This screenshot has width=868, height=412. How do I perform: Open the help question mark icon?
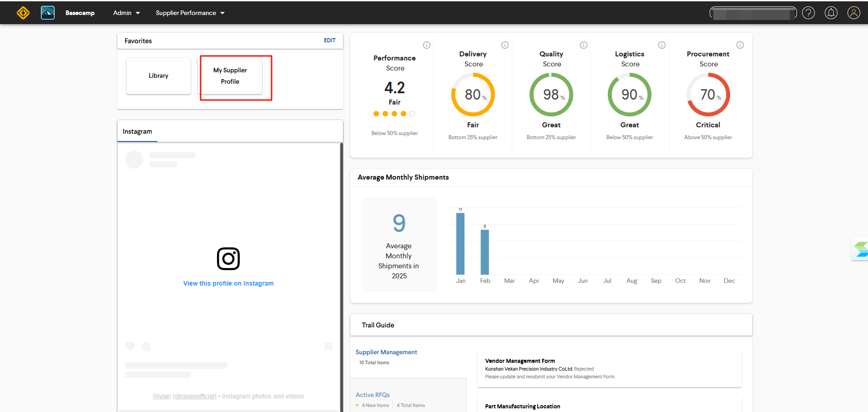tap(808, 13)
